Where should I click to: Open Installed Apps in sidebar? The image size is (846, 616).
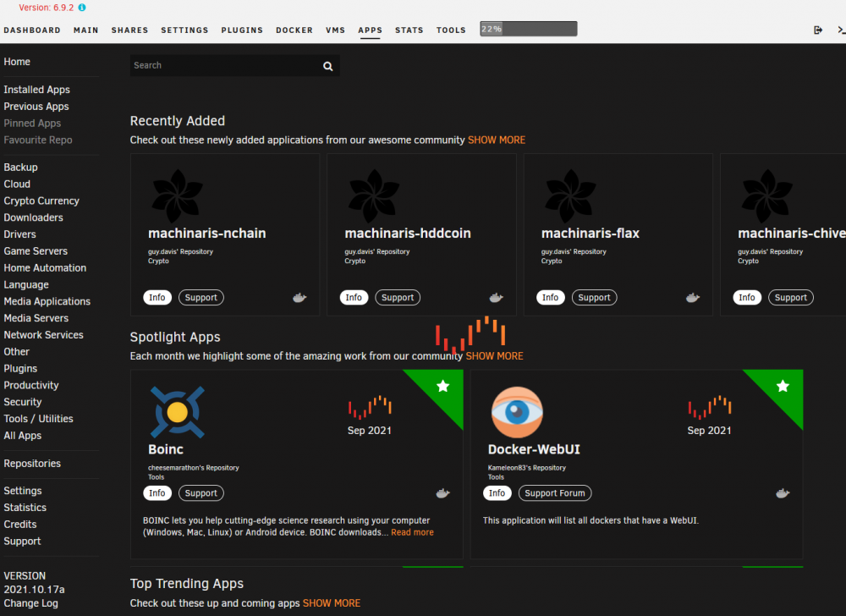[36, 90]
